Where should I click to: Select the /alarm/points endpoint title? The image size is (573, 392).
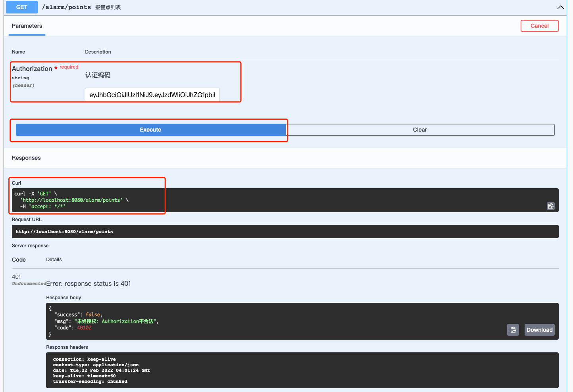[x=66, y=7]
